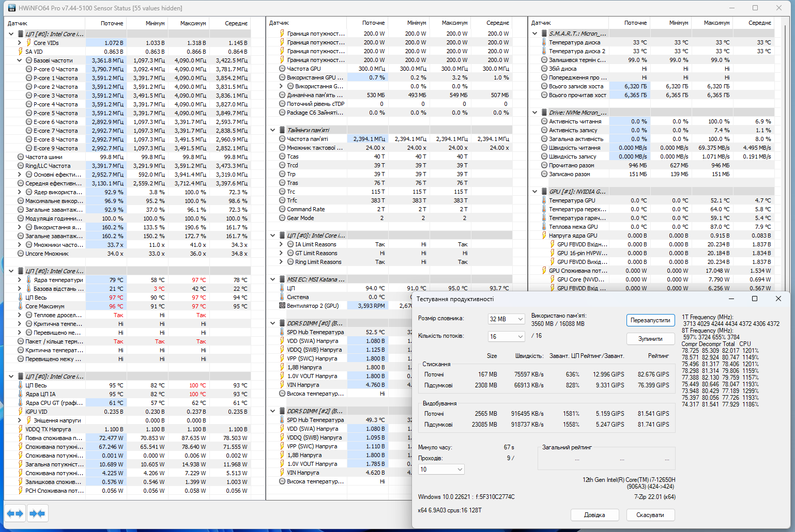Select the P-core 0 Частота row
The width and height of the screenshot is (795, 532).
coord(128,69)
